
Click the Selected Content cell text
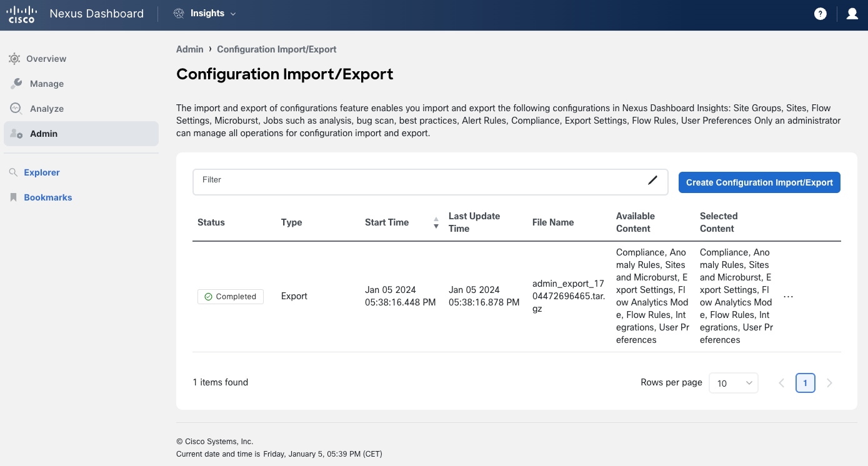[736, 296]
